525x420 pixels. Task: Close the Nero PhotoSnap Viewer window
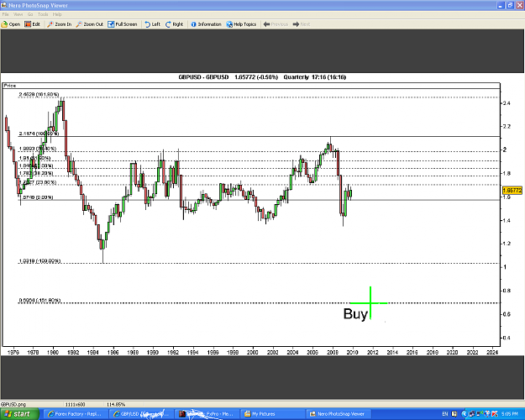pos(519,5)
